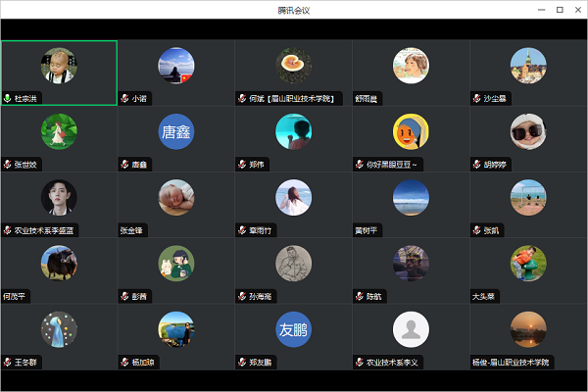Click the muted mic icon next to 王冬群
Image resolution: width=588 pixels, height=392 pixels.
tap(8, 363)
